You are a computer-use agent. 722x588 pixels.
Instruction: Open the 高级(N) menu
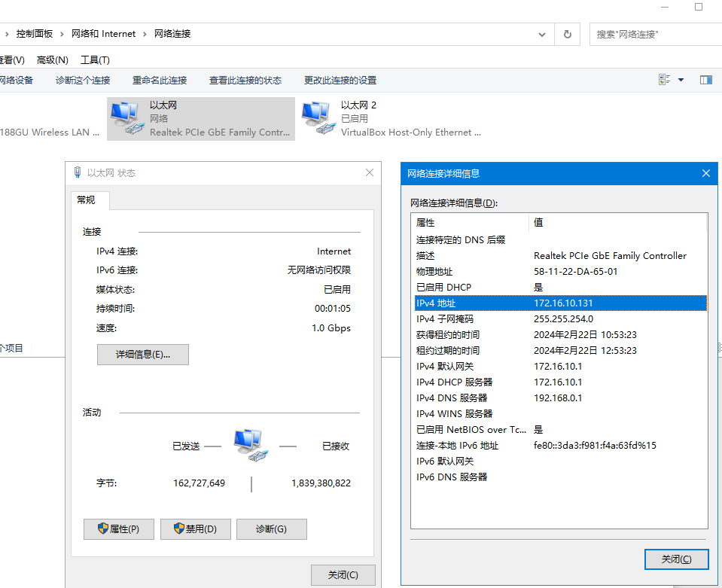point(52,59)
